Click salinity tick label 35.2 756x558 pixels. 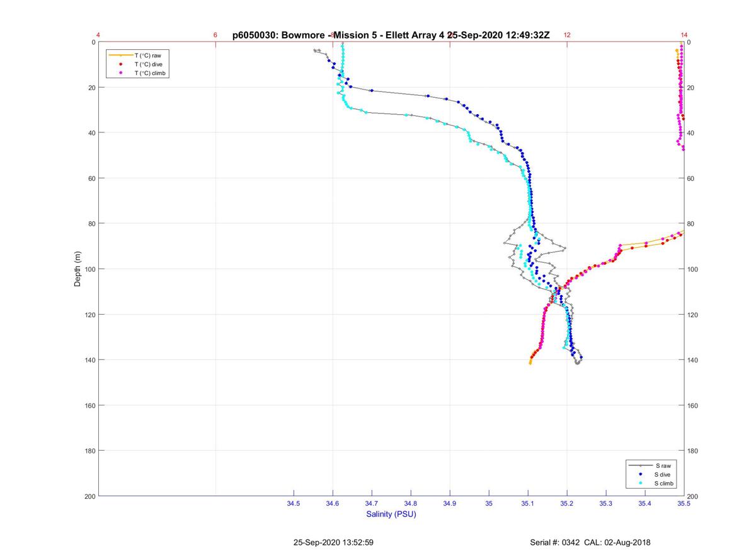(x=567, y=503)
